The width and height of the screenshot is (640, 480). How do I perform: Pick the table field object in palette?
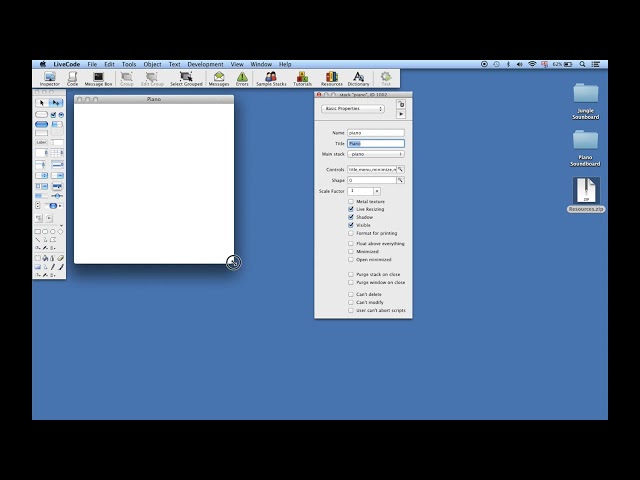tap(57, 153)
